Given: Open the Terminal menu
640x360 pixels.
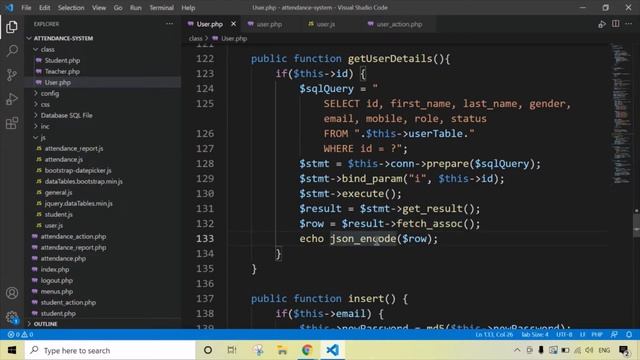Looking at the screenshot, I should tap(161, 8).
